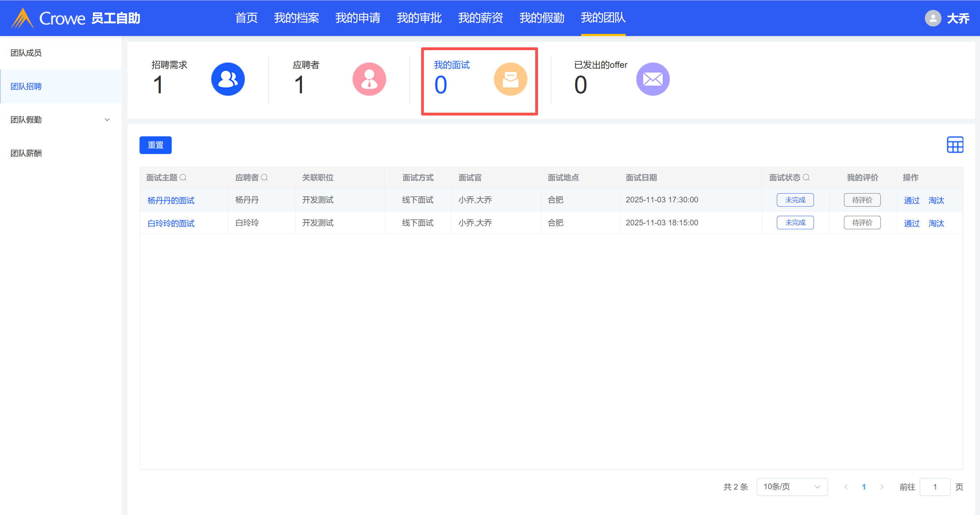
Task: Open the 10条/页 page size dropdown
Action: click(x=792, y=486)
